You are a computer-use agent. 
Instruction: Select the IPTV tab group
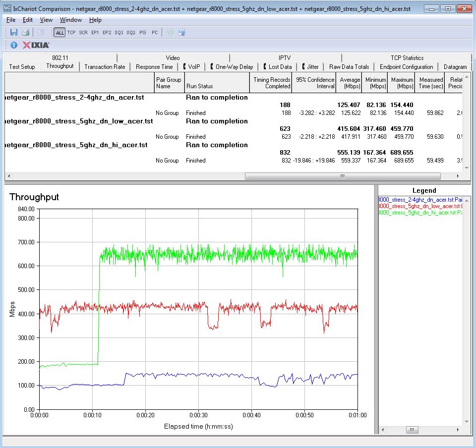[285, 57]
